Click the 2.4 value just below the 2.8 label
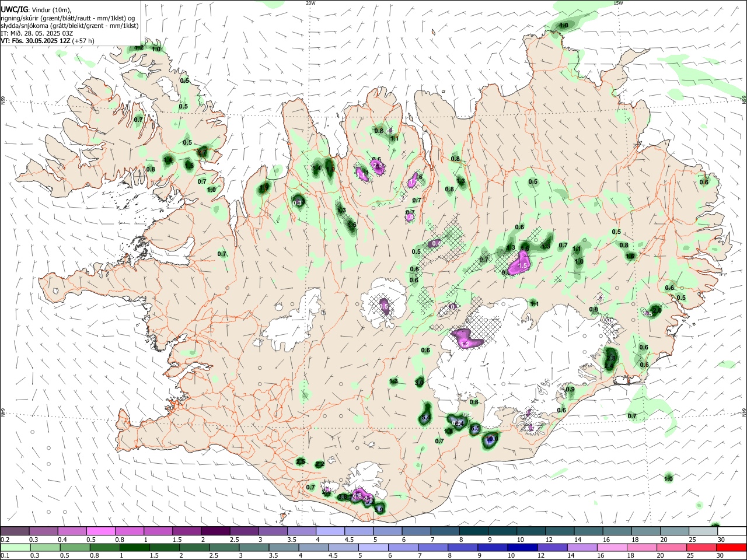The width and height of the screenshot is (747, 560). tap(609, 366)
